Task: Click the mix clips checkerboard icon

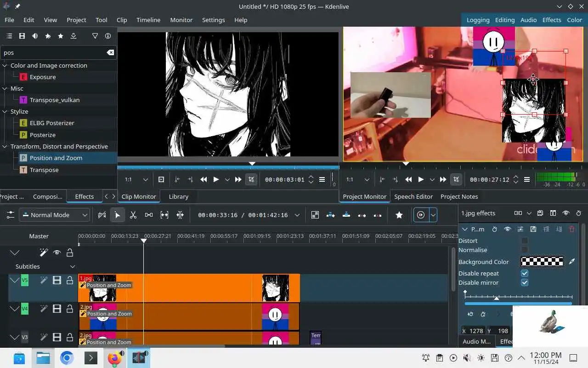Action: 315,215
